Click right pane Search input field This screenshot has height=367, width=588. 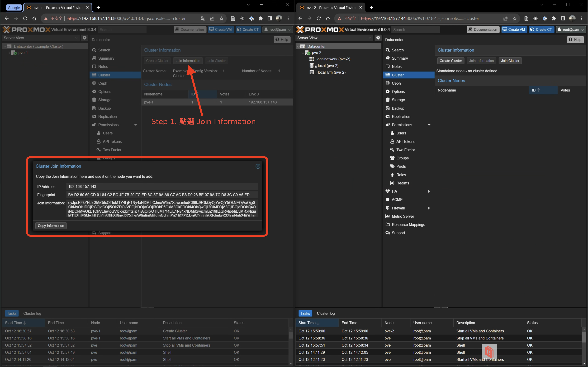[x=416, y=30]
